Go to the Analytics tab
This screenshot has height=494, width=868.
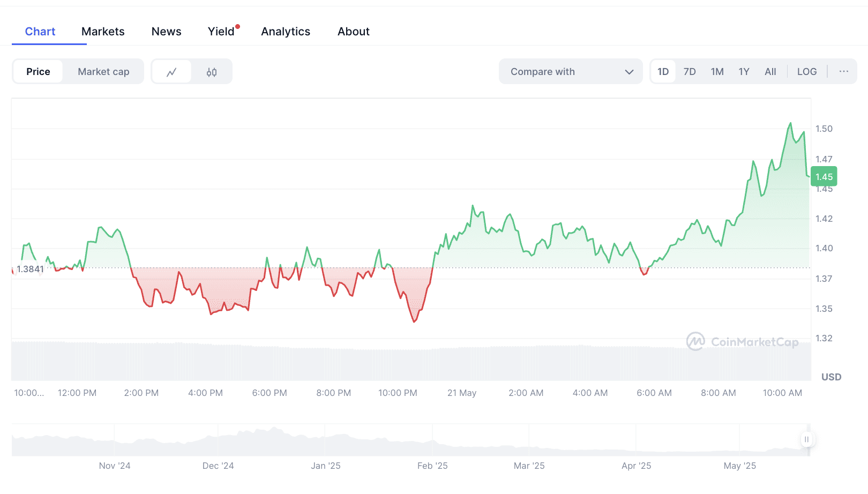pos(286,32)
